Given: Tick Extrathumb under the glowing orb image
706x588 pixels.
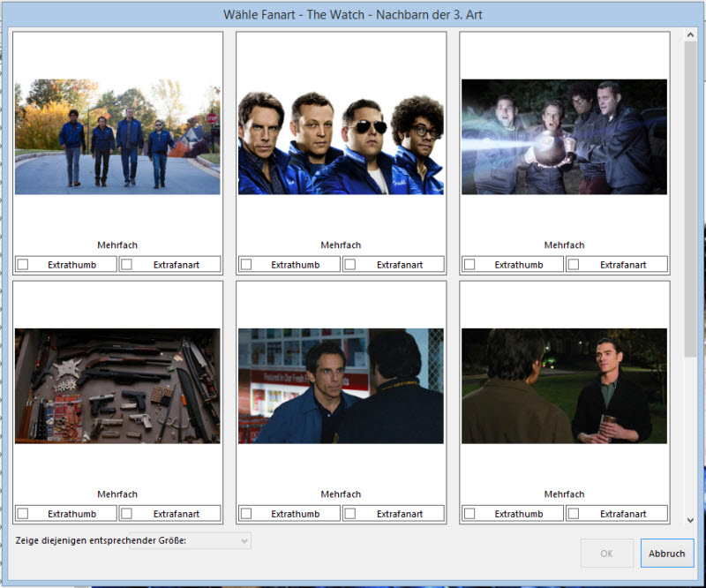Looking at the screenshot, I should 469,264.
